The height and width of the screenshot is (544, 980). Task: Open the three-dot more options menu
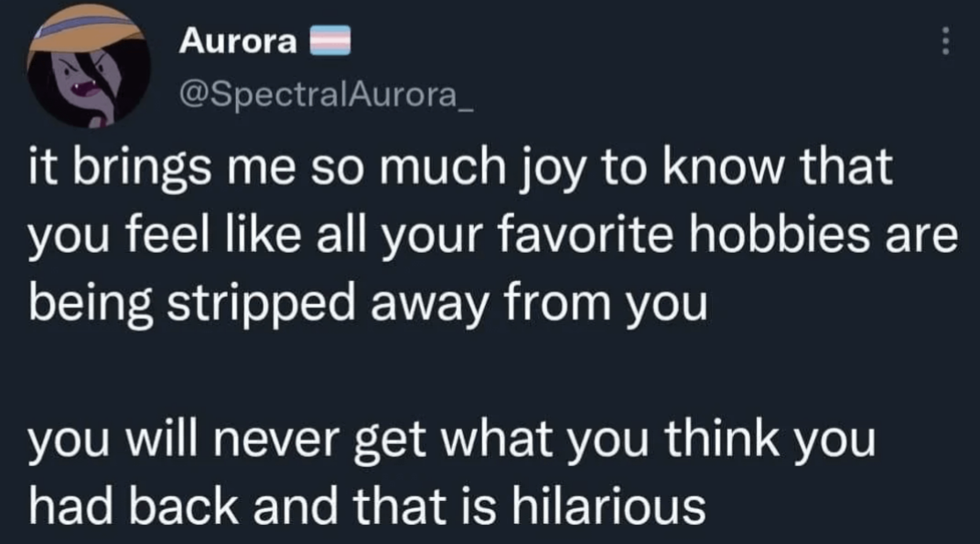point(945,40)
